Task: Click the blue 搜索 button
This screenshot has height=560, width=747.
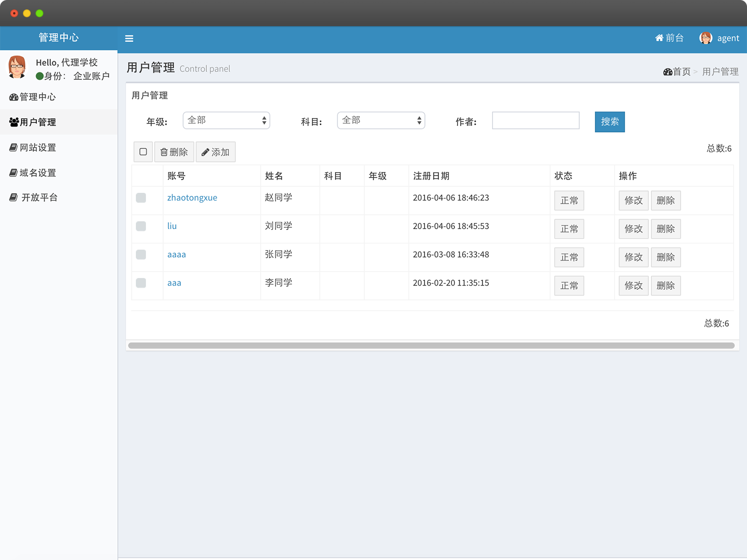Action: pos(609,122)
